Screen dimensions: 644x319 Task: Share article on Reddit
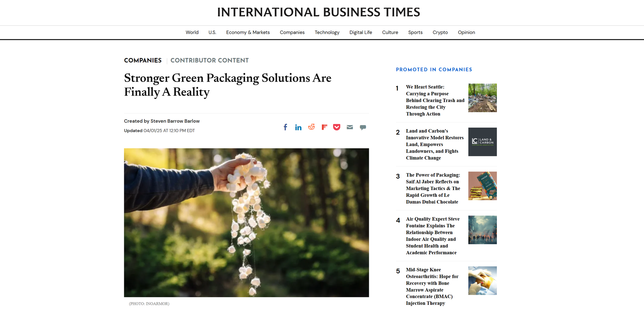[x=311, y=127]
